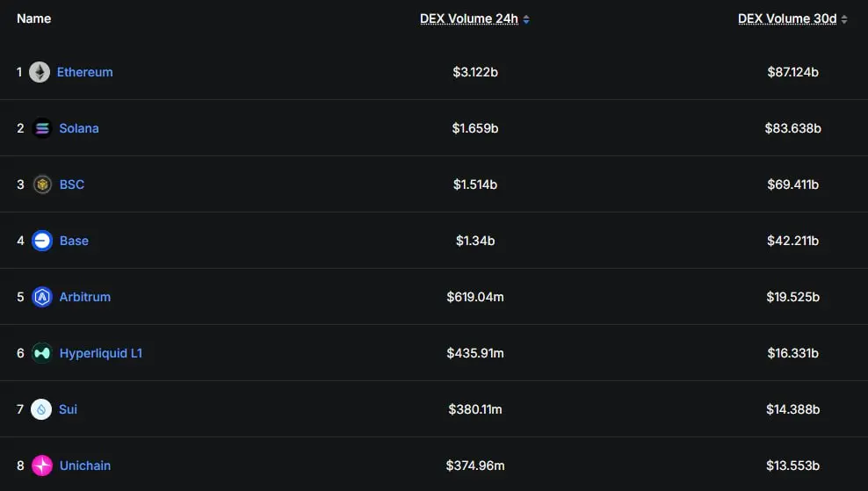Click the Arbitrum chain logo icon

click(42, 297)
